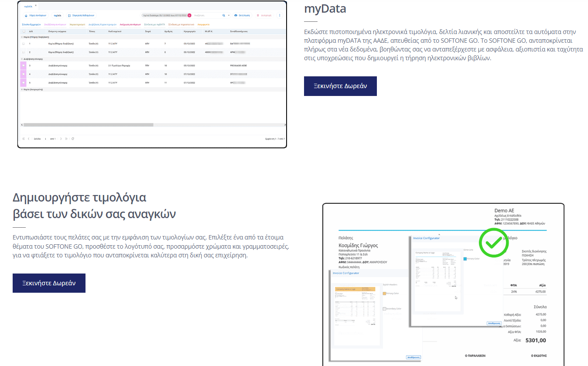
Task: Select the 'Σύνολο Εγγραφών' tab
Action: click(x=31, y=25)
